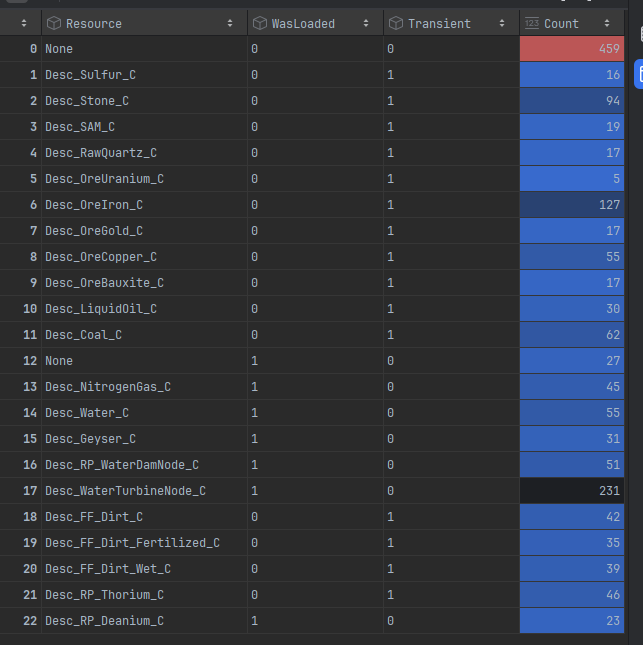Click the Count cell showing 5
643x645 pixels.
tap(572, 179)
